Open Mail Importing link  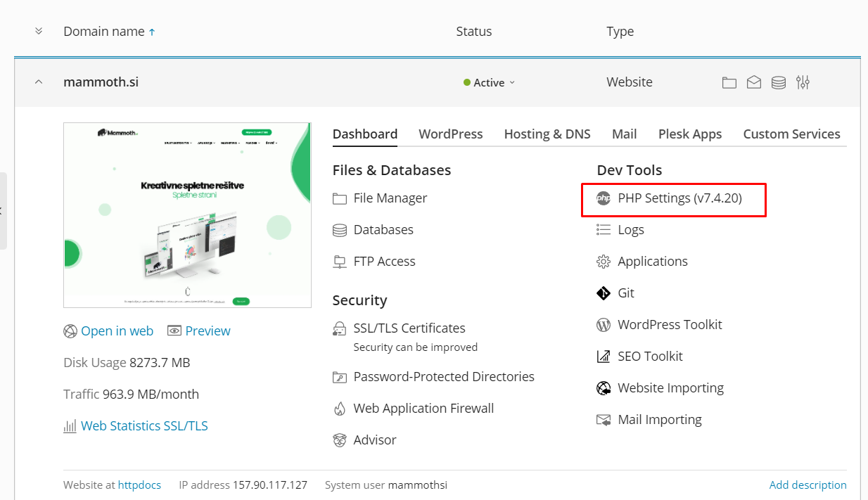(x=660, y=420)
